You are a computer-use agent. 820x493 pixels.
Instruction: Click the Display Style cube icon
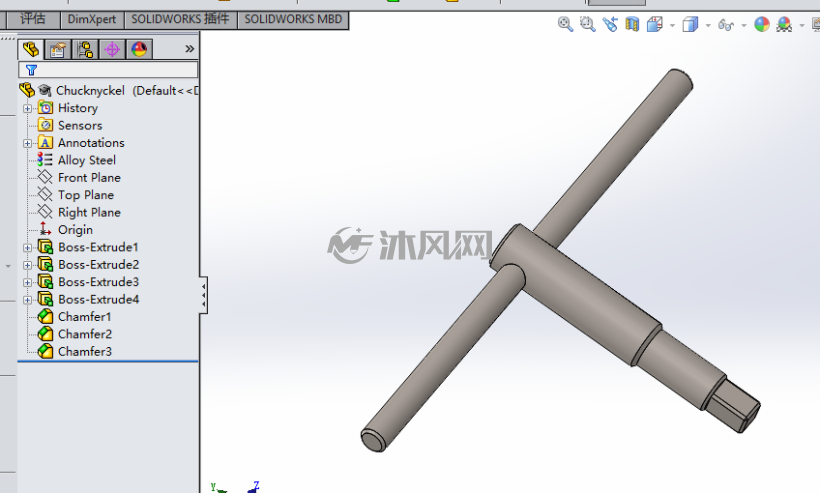pyautogui.click(x=690, y=24)
